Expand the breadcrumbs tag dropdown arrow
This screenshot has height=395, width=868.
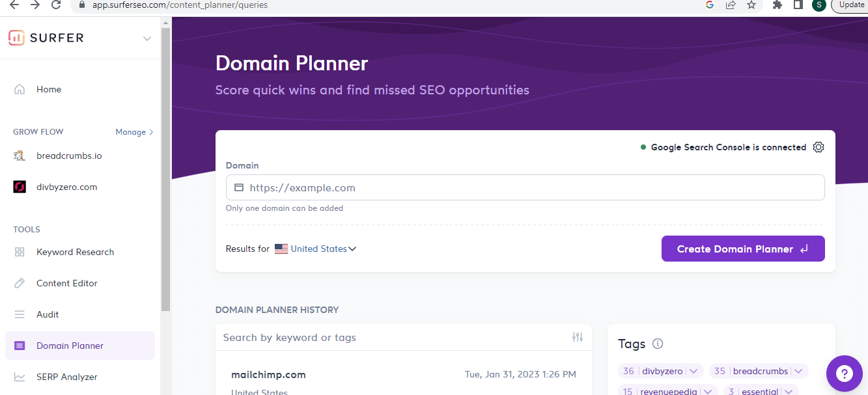tap(798, 372)
